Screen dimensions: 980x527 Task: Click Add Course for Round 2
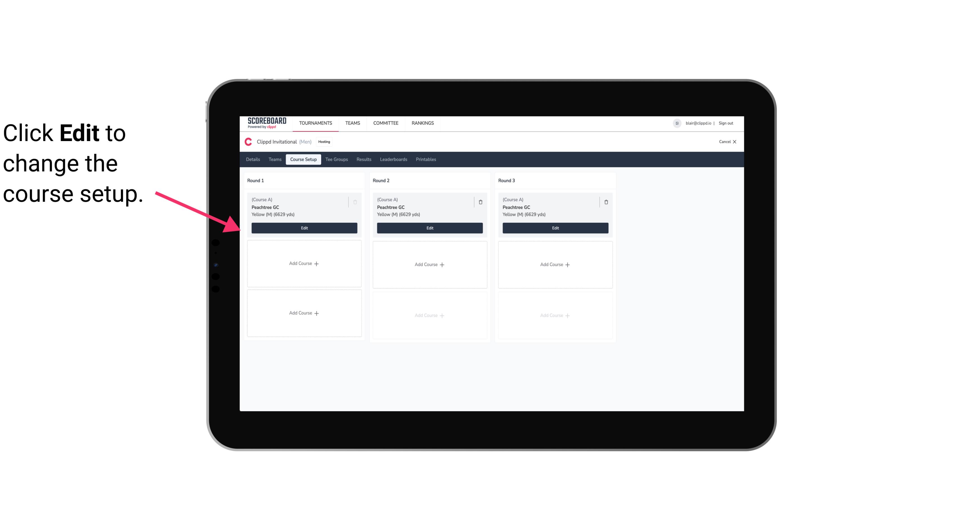click(429, 264)
